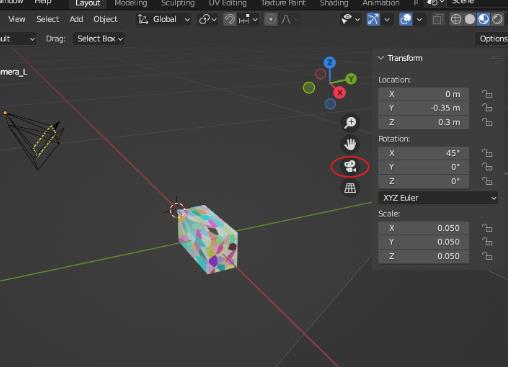This screenshot has width=508, height=367.
Task: Lock Scale X with lock icon
Action: [x=487, y=228]
